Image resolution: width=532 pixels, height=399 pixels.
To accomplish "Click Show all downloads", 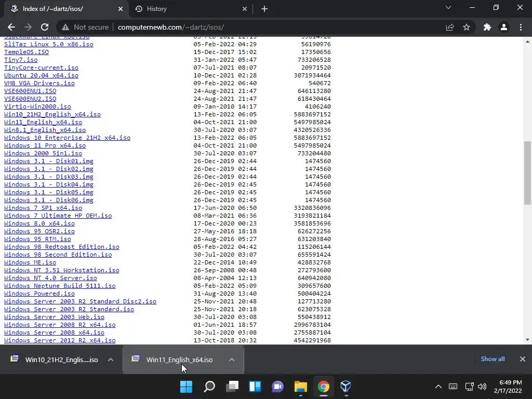I will click(493, 359).
